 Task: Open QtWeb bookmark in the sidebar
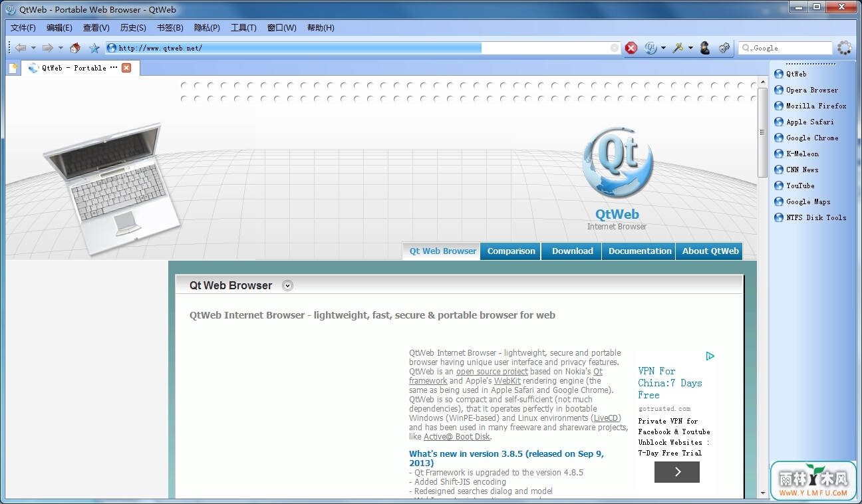coord(791,74)
